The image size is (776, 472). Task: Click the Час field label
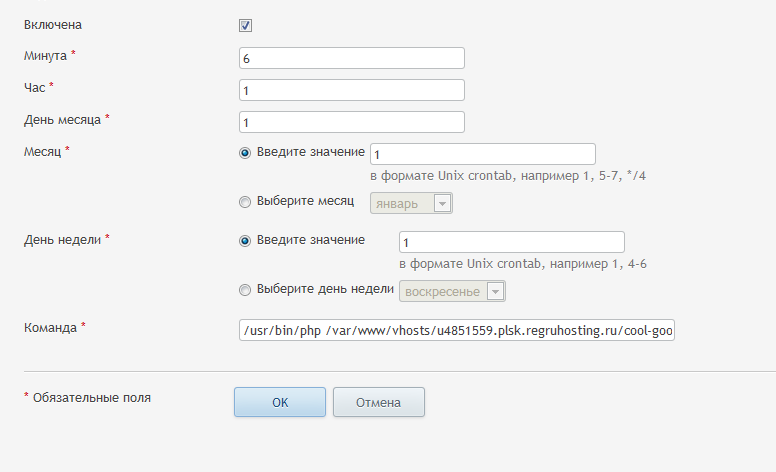38,88
